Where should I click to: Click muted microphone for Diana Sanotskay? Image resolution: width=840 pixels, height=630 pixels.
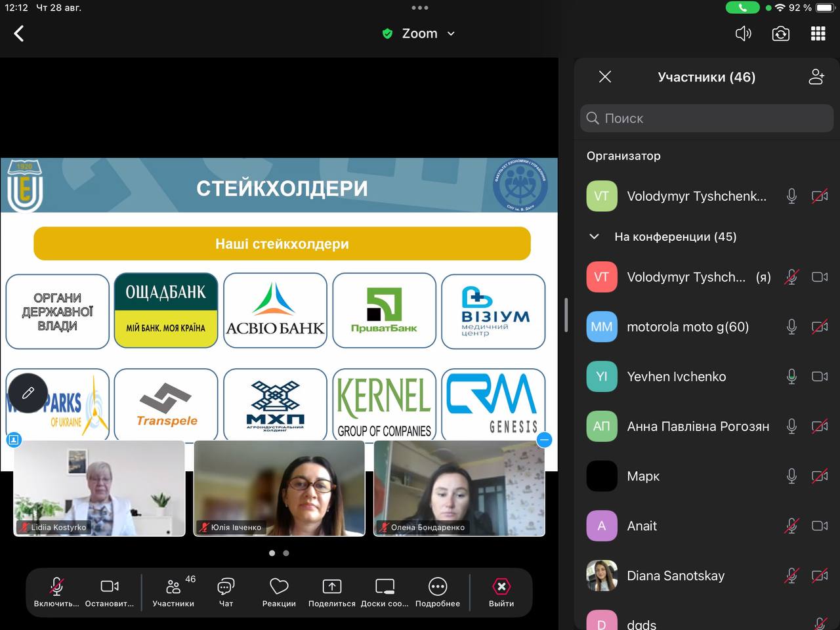(x=791, y=576)
